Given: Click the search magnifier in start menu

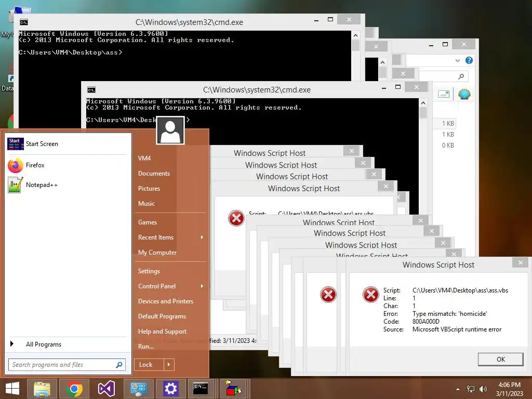Looking at the screenshot, I should click(x=119, y=365).
